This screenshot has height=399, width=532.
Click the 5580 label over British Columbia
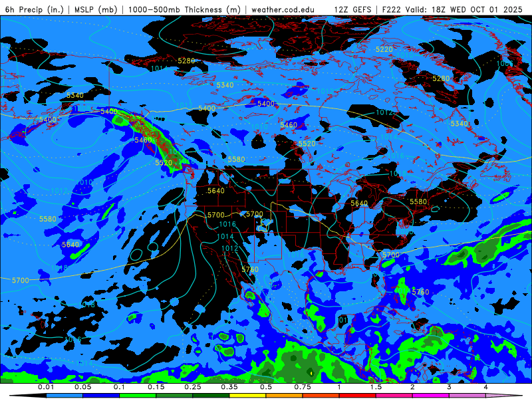pos(237,160)
